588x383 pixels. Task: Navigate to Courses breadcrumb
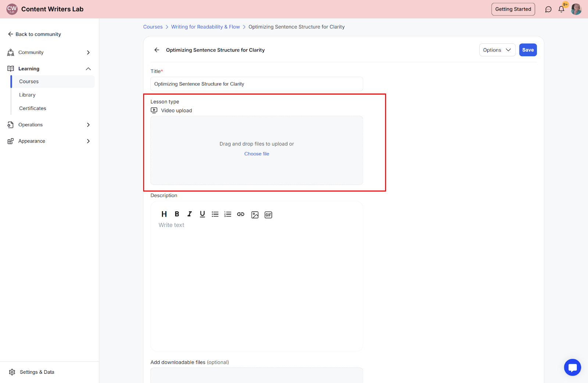(153, 27)
